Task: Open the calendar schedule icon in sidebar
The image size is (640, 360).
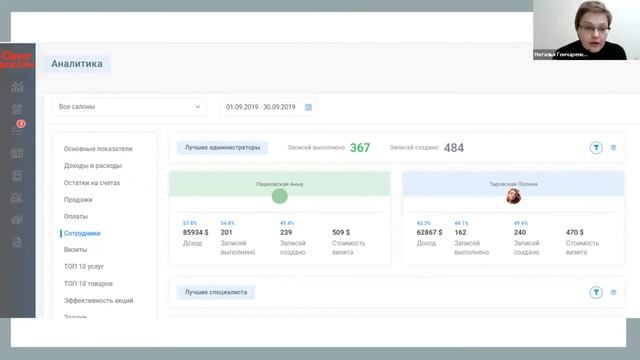Action: [17, 109]
